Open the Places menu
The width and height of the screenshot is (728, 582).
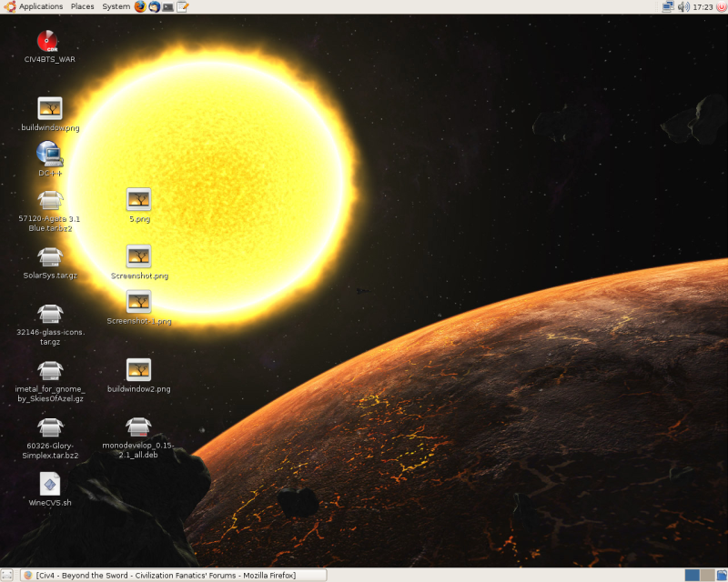[82, 6]
